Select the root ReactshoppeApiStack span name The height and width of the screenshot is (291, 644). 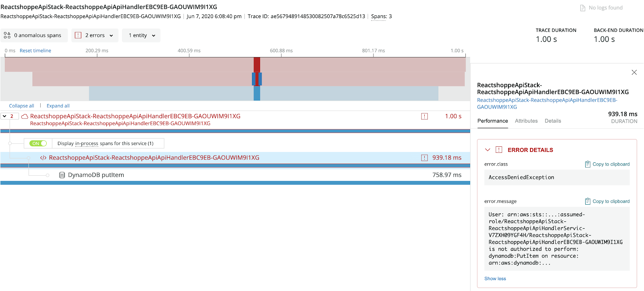(135, 116)
